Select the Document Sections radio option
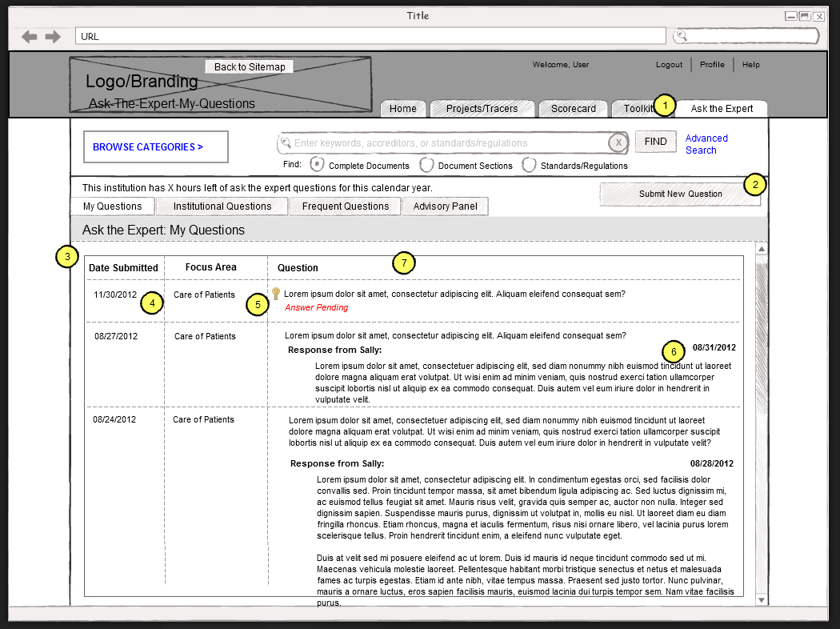The width and height of the screenshot is (840, 629). tap(426, 165)
